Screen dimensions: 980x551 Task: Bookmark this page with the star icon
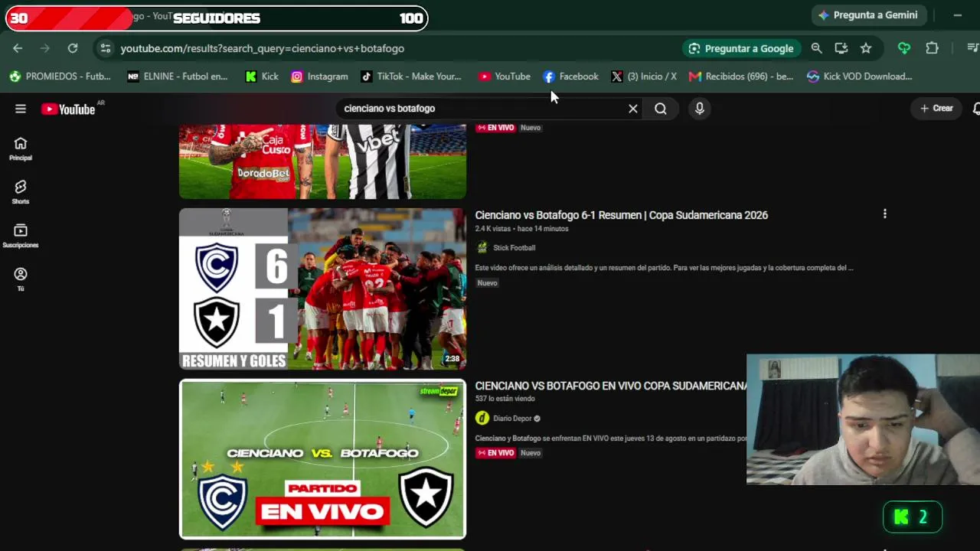tap(866, 48)
